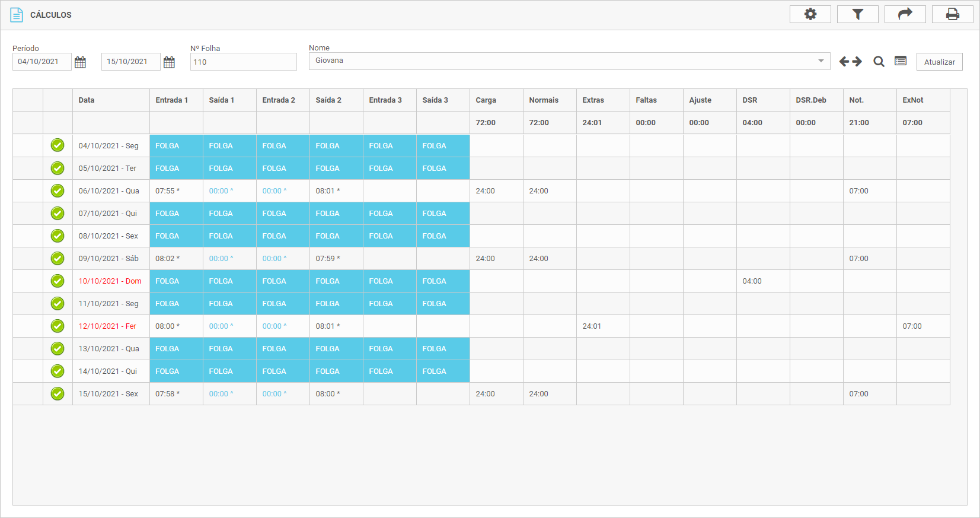Toggle green check for 15/10/2021 row
The height and width of the screenshot is (518, 980).
[x=58, y=393]
